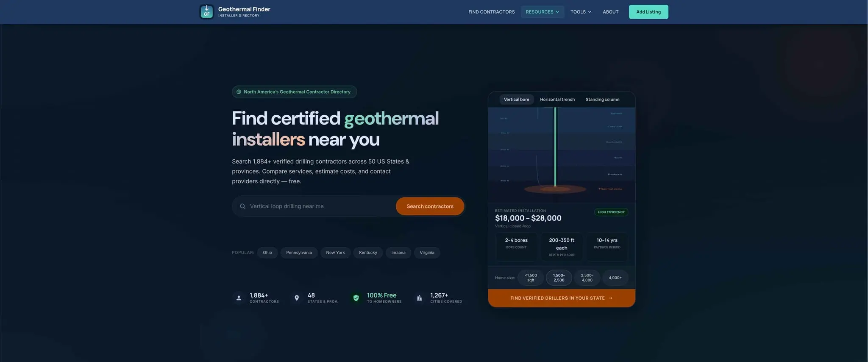Choose the popular state Ohio
Image resolution: width=868 pixels, height=362 pixels.
click(267, 253)
